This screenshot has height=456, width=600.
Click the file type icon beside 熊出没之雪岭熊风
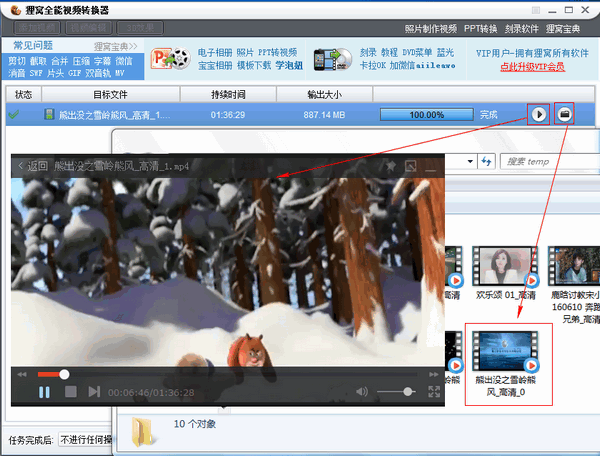49,114
